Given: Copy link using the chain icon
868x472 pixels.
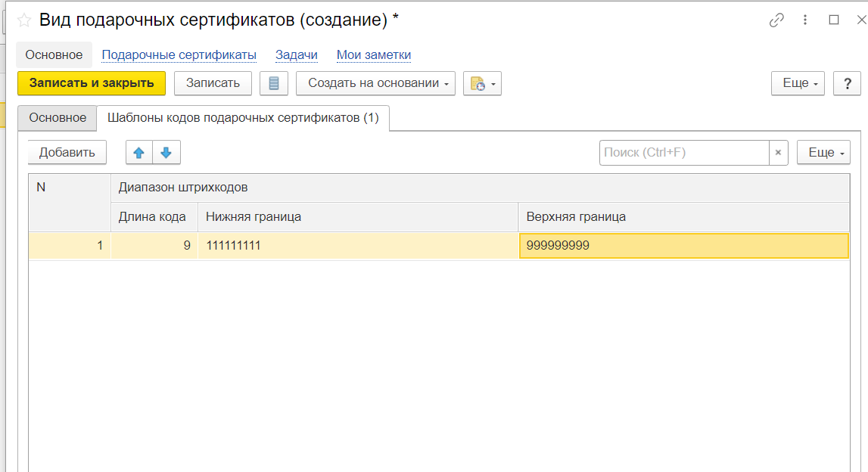Looking at the screenshot, I should (776, 20).
